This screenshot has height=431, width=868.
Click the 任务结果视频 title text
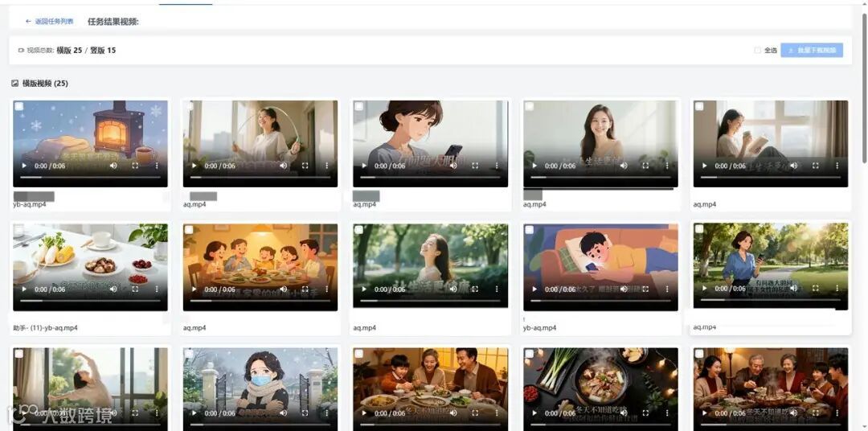coord(113,22)
